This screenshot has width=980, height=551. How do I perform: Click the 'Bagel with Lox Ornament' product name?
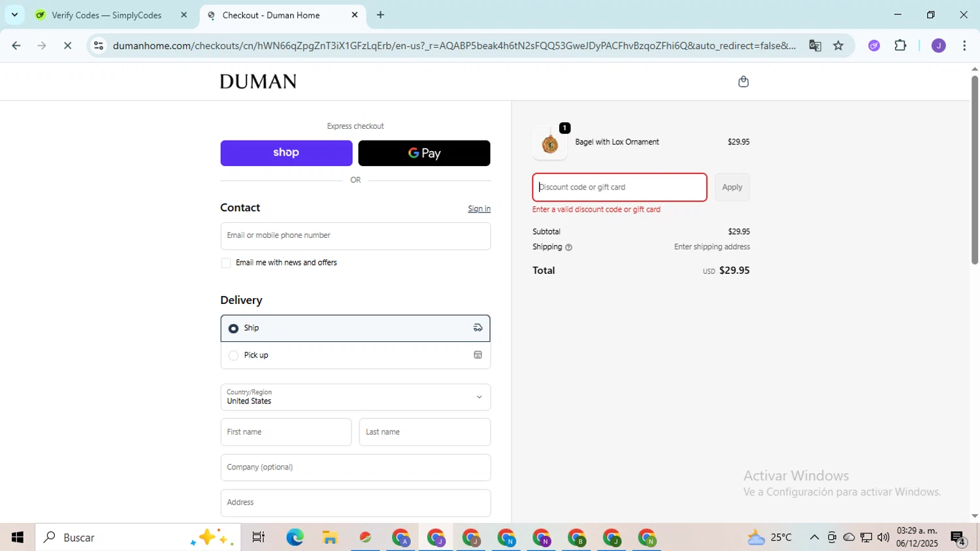(617, 142)
